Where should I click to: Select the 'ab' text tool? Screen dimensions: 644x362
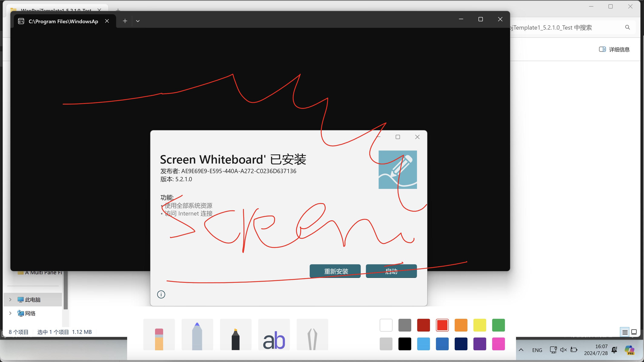click(x=274, y=335)
